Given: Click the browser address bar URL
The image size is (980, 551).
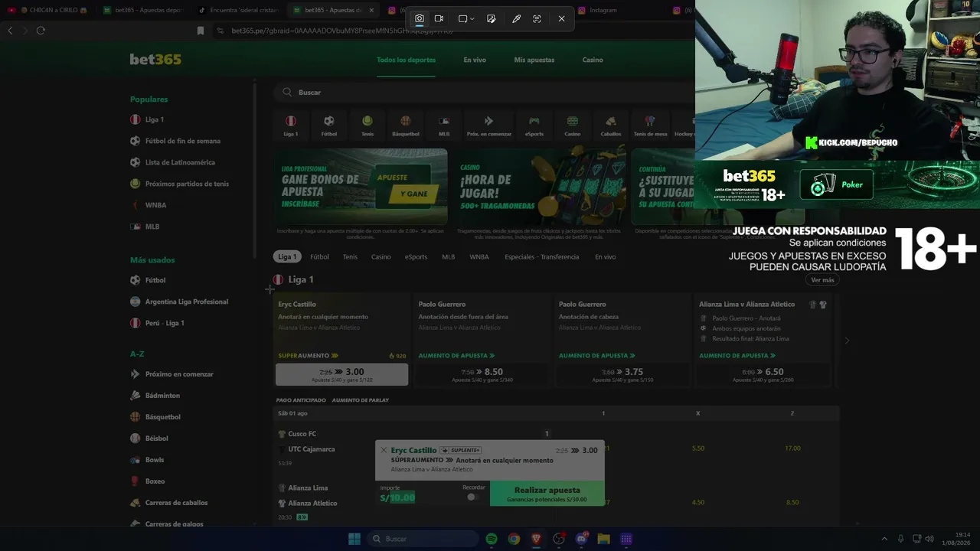Looking at the screenshot, I should coord(342,31).
